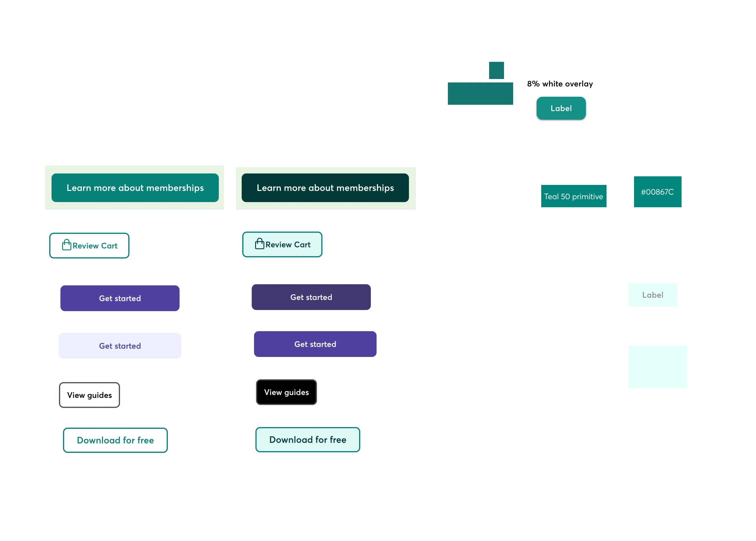Image resolution: width=756 pixels, height=541 pixels.
Task: Click the white Review Cart outlined button
Action: 89,245
